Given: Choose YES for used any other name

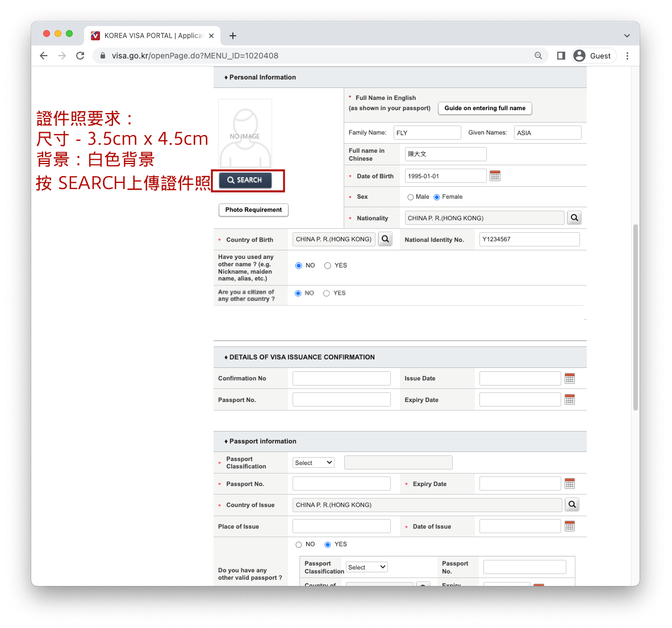Looking at the screenshot, I should click(328, 266).
